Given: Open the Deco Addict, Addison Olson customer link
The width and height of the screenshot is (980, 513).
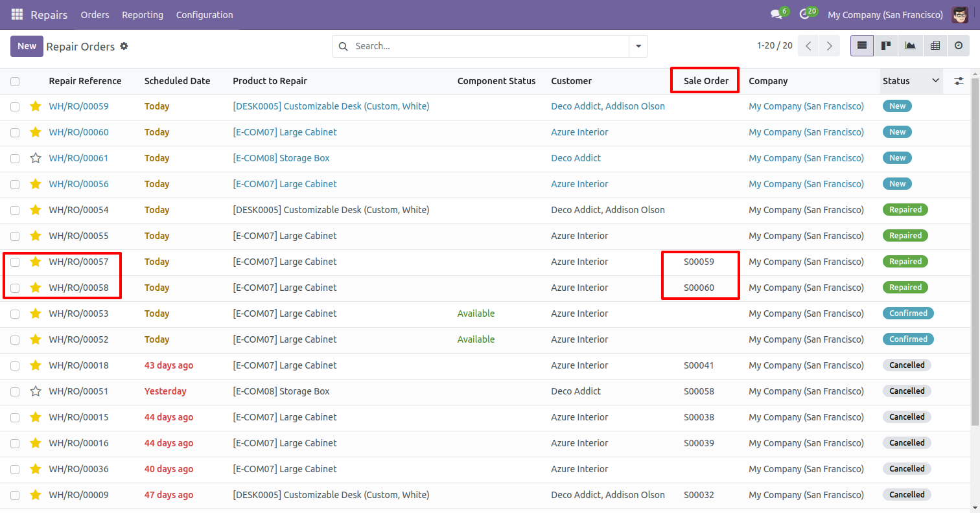Looking at the screenshot, I should coord(607,106).
